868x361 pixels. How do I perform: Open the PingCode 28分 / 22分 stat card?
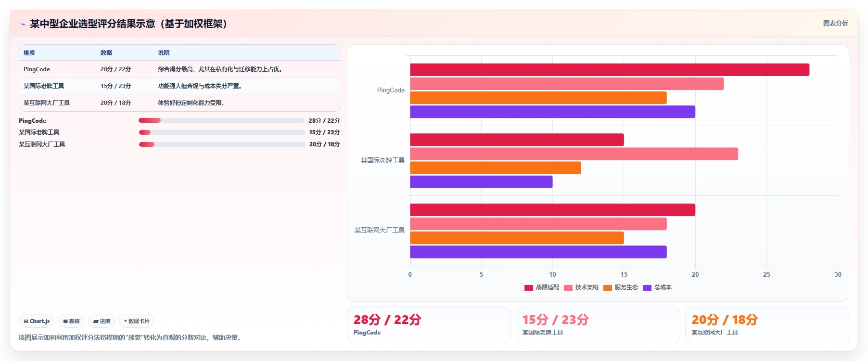tap(429, 324)
